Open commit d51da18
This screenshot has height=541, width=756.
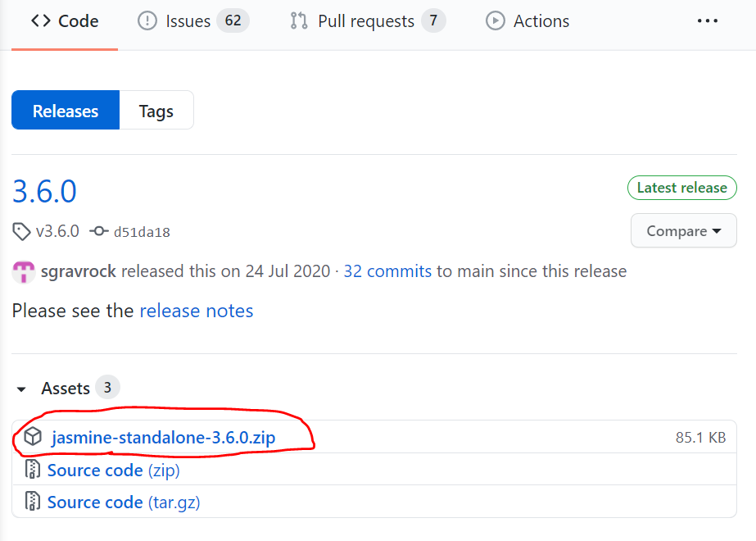click(142, 232)
